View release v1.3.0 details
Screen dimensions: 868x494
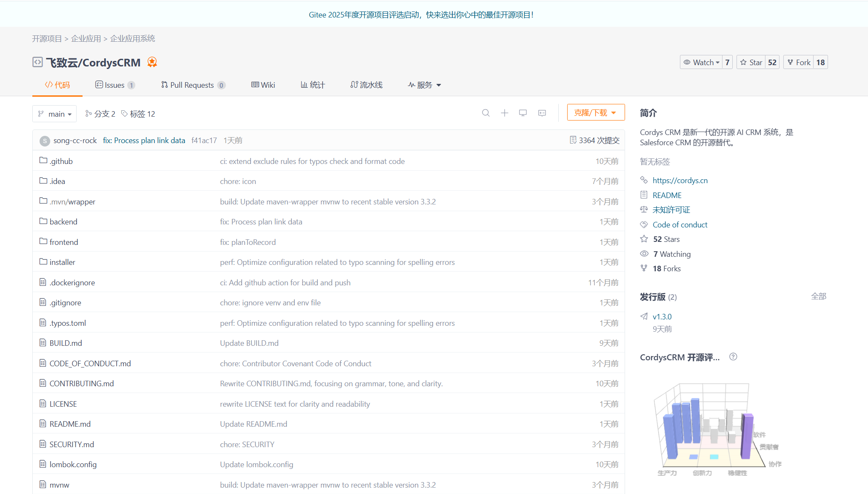coord(662,316)
